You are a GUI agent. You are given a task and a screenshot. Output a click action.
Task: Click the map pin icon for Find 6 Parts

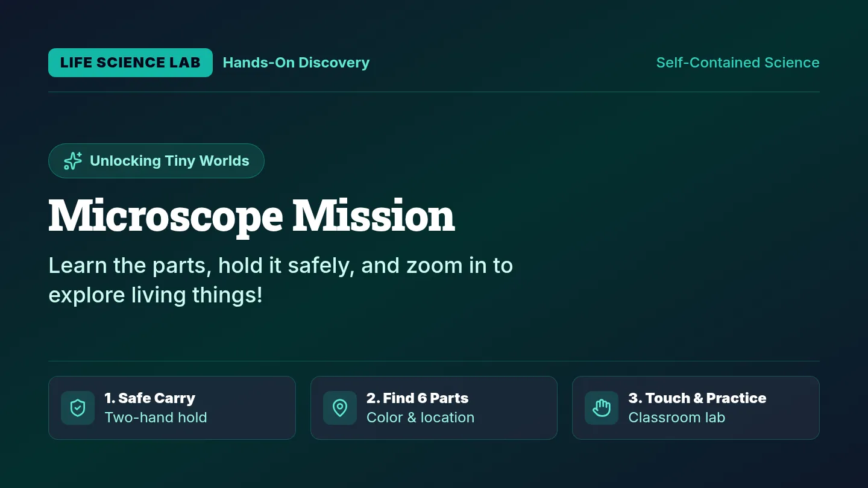[340, 408]
